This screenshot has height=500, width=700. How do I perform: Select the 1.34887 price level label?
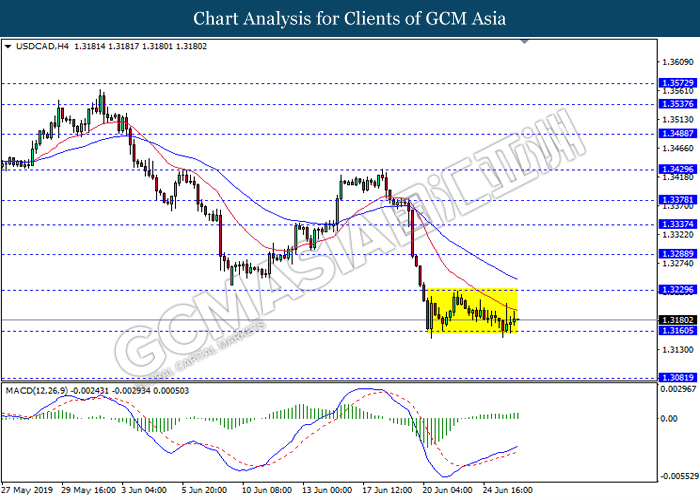tap(678, 133)
